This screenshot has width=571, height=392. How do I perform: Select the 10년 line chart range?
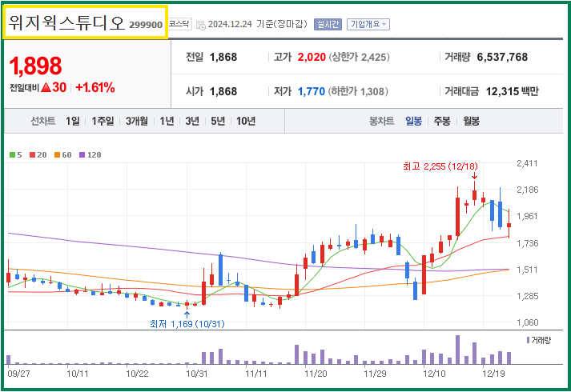[x=246, y=121]
